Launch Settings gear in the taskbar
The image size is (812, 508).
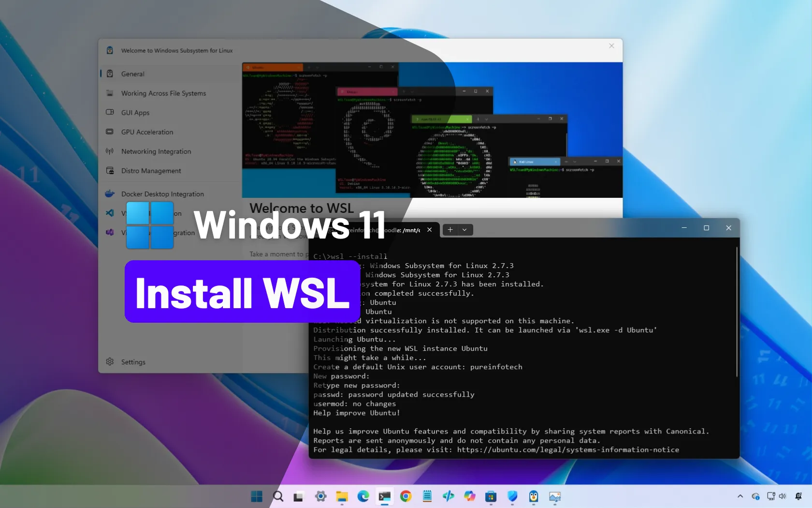(320, 496)
